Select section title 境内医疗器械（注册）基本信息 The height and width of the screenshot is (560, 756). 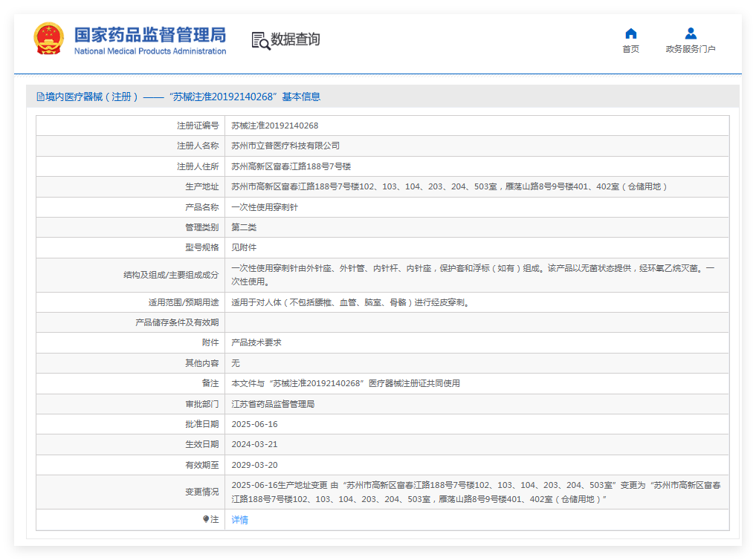coord(178,97)
